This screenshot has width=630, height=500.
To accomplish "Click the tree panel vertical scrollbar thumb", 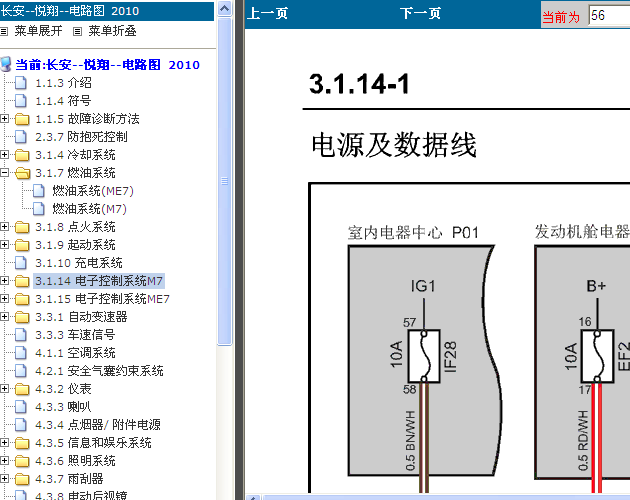I will tap(225, 181).
